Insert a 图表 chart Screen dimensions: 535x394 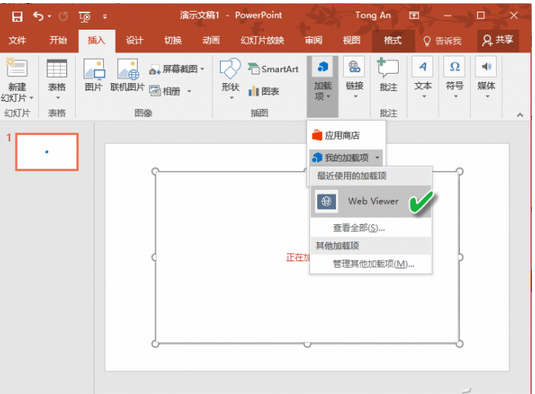click(264, 91)
